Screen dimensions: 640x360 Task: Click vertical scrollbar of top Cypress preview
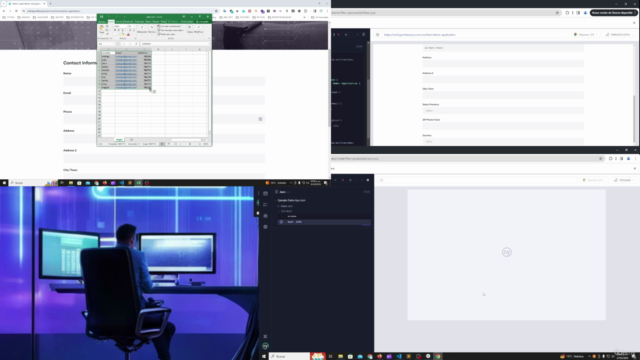(635, 118)
